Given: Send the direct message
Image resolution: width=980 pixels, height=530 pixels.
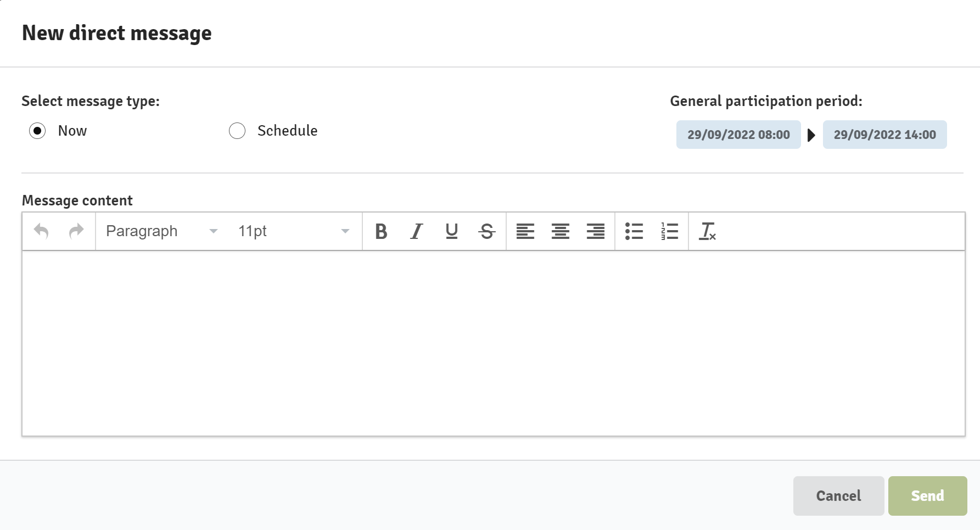Looking at the screenshot, I should pos(927,496).
